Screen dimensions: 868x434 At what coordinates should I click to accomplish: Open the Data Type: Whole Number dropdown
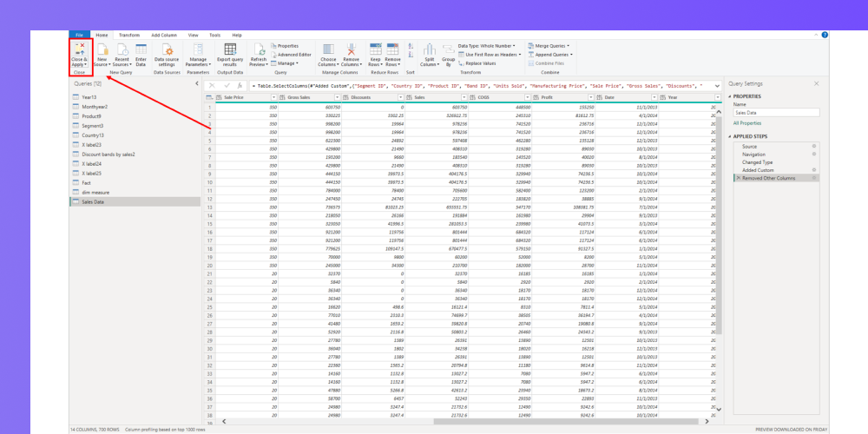point(487,46)
